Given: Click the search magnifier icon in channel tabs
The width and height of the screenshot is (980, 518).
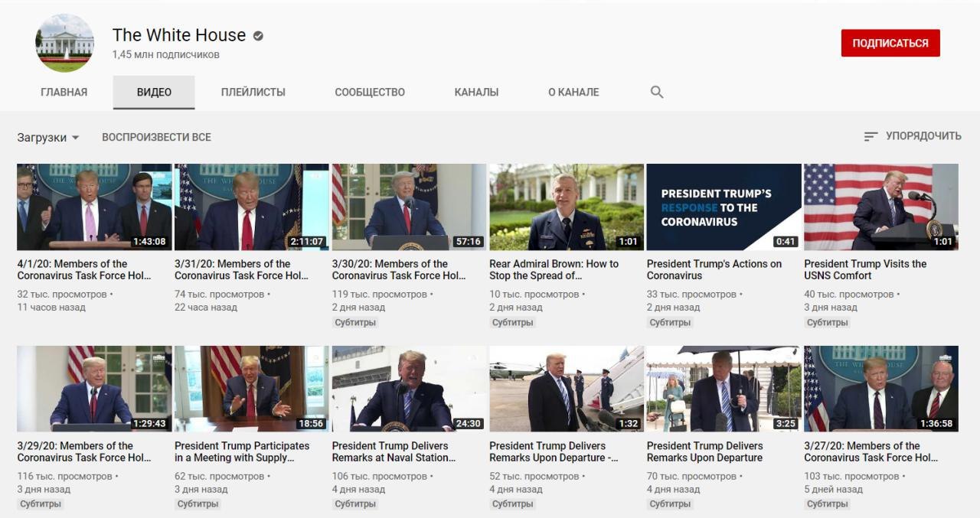Looking at the screenshot, I should (x=656, y=92).
